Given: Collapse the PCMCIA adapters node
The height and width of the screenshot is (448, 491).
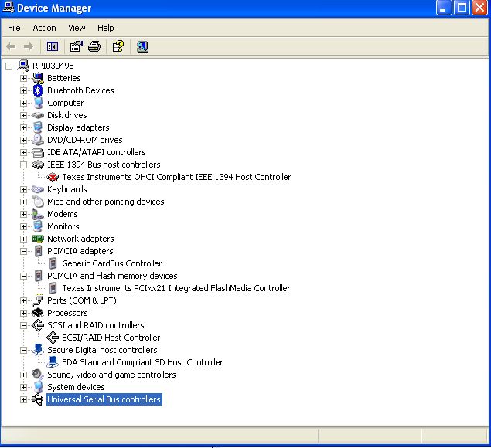Looking at the screenshot, I should pos(23,251).
